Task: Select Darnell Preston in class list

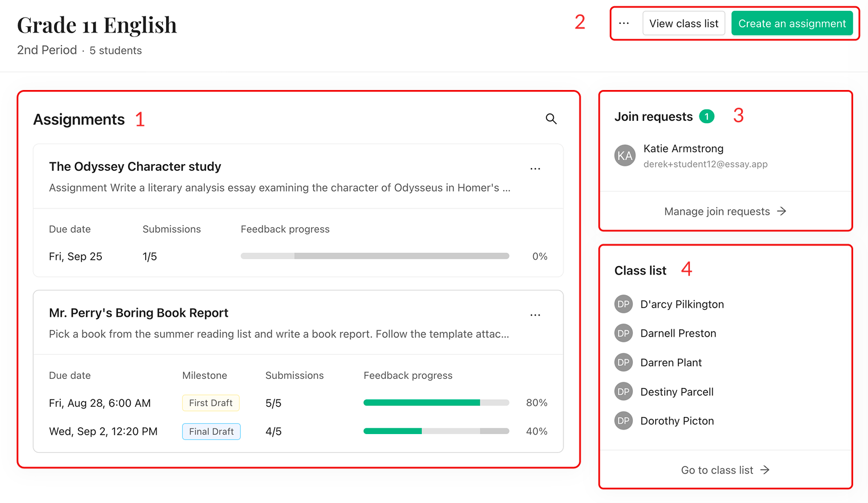Action: coord(678,333)
